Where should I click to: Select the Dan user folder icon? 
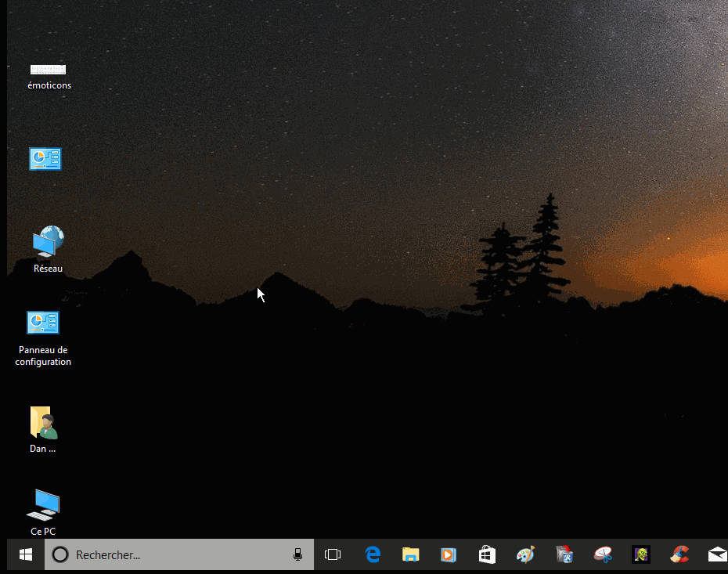pyautogui.click(x=43, y=430)
